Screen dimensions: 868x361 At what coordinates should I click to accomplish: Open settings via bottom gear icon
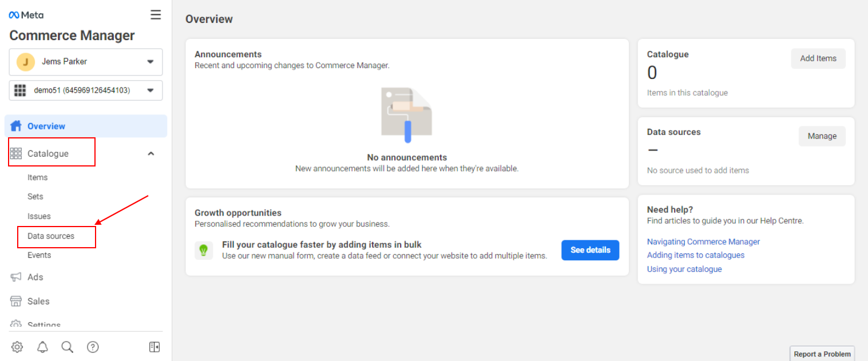click(17, 347)
